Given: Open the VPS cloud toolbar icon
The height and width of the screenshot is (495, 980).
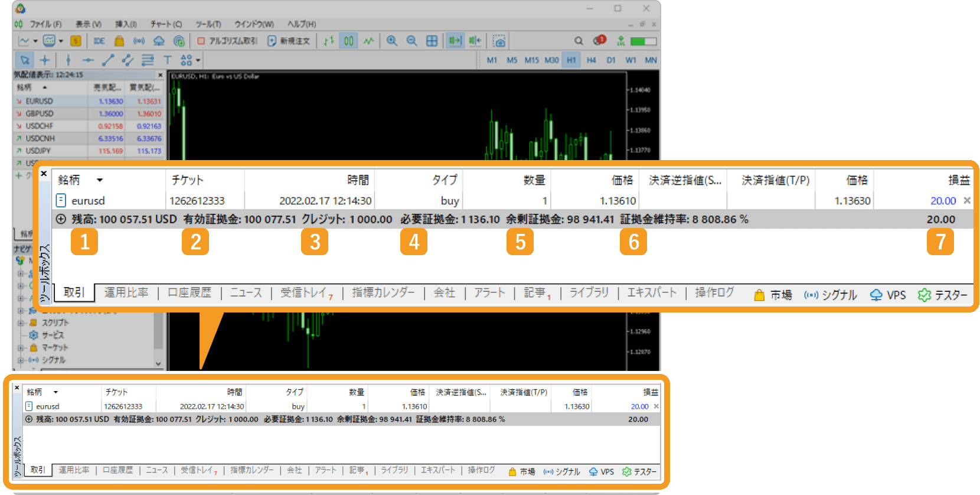Looking at the screenshot, I should (x=159, y=41).
